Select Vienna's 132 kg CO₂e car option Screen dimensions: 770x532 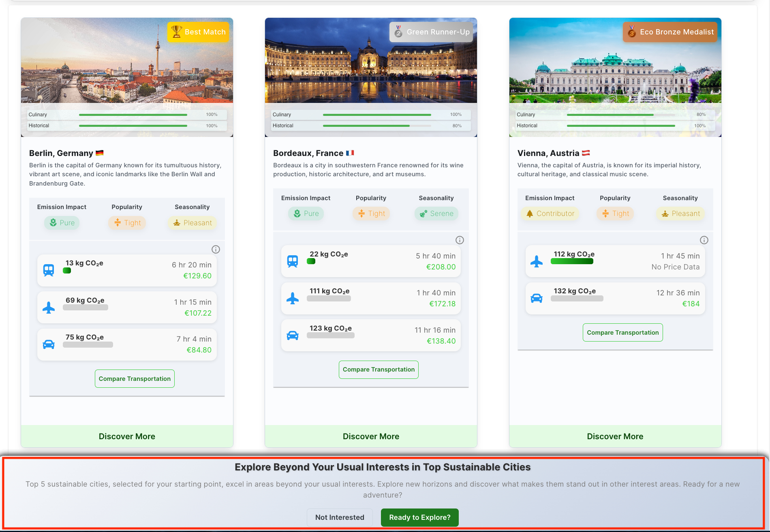click(615, 299)
